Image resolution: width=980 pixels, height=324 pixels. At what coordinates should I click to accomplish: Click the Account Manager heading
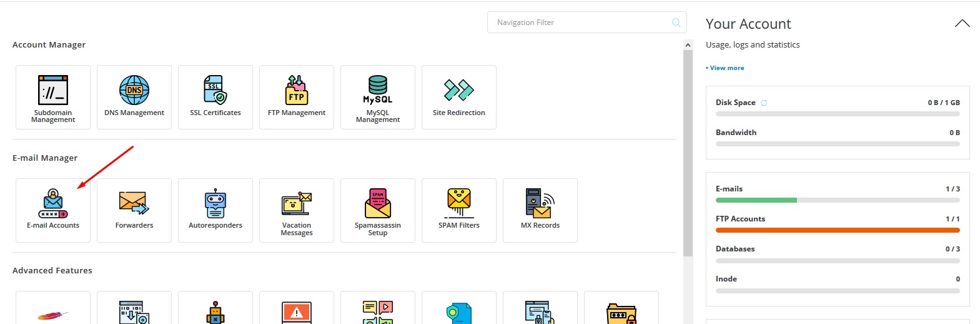click(x=49, y=45)
